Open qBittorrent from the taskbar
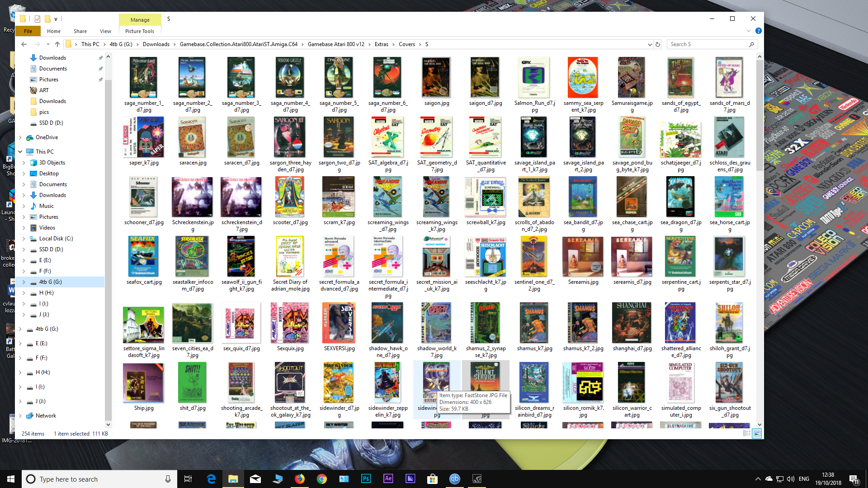The width and height of the screenshot is (868, 488). coord(454,479)
